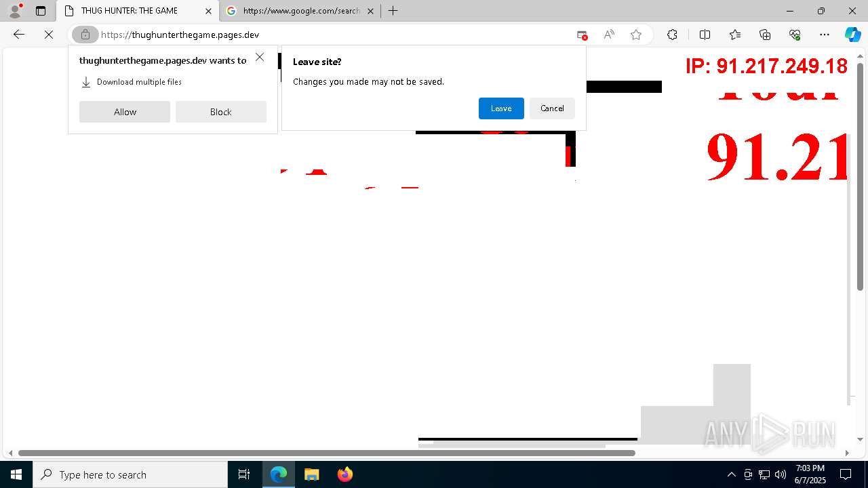
Task: Click the horizontal scrollbar thumb
Action: [x=327, y=453]
